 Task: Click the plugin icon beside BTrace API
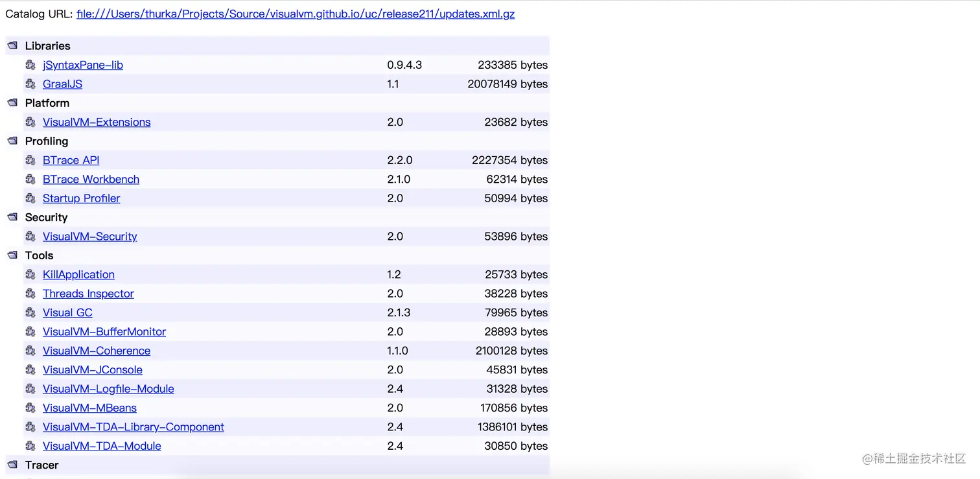point(30,160)
